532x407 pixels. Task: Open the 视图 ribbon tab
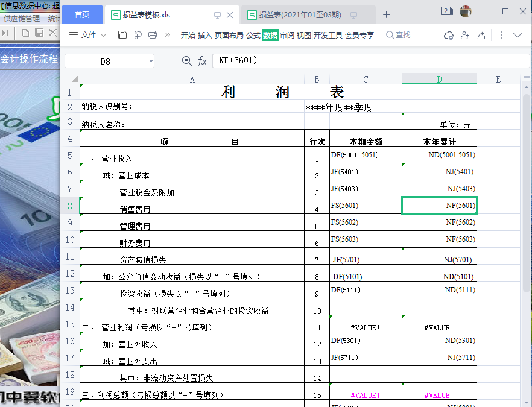click(x=304, y=35)
